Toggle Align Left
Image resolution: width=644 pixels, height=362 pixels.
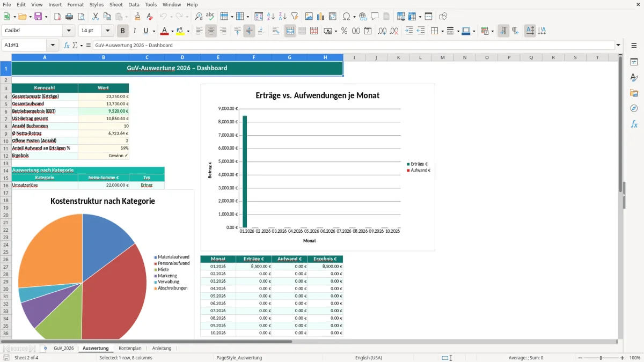coord(199,31)
